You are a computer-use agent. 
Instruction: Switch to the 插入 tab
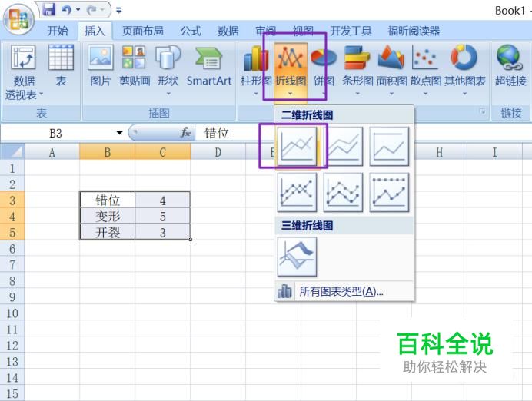95,31
